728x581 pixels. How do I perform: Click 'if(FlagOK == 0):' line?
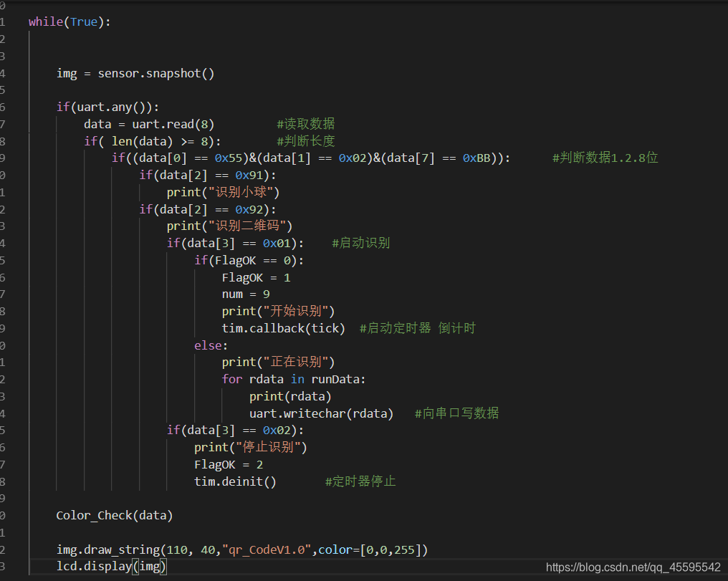coord(249,260)
